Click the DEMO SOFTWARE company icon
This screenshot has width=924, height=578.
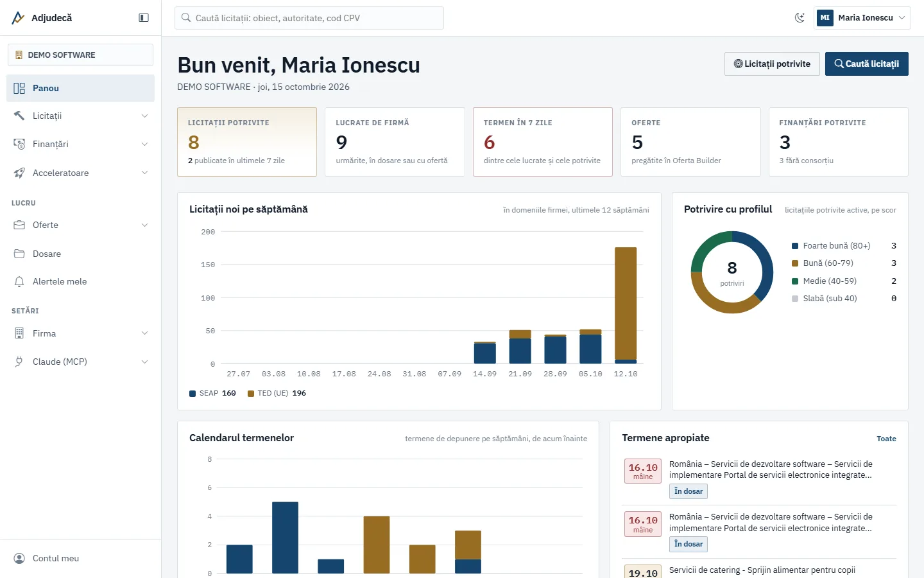coord(19,55)
